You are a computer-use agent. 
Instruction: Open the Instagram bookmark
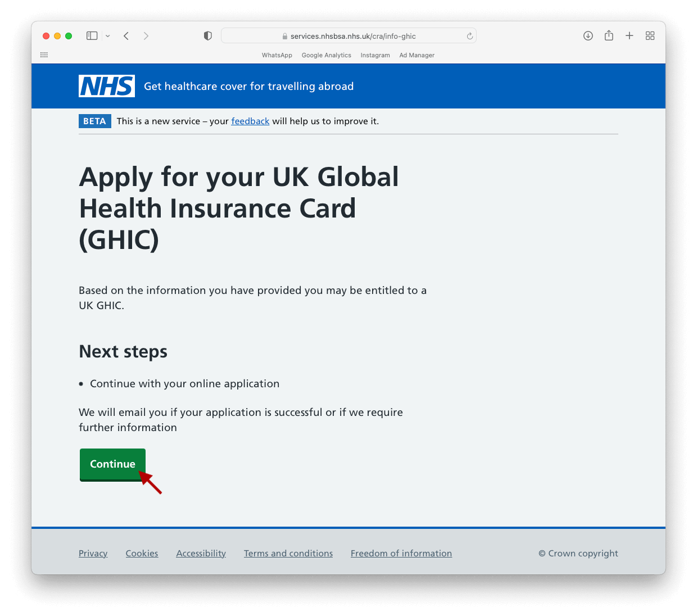pos(375,55)
